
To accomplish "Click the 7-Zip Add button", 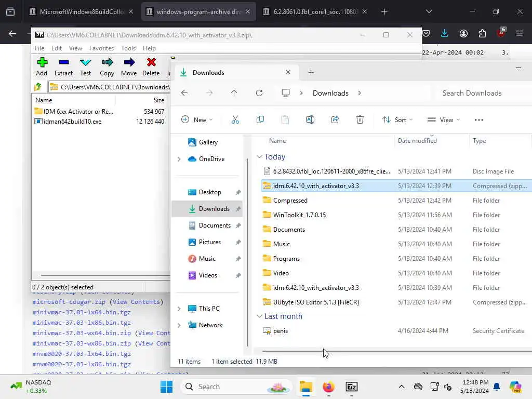I will [42, 66].
